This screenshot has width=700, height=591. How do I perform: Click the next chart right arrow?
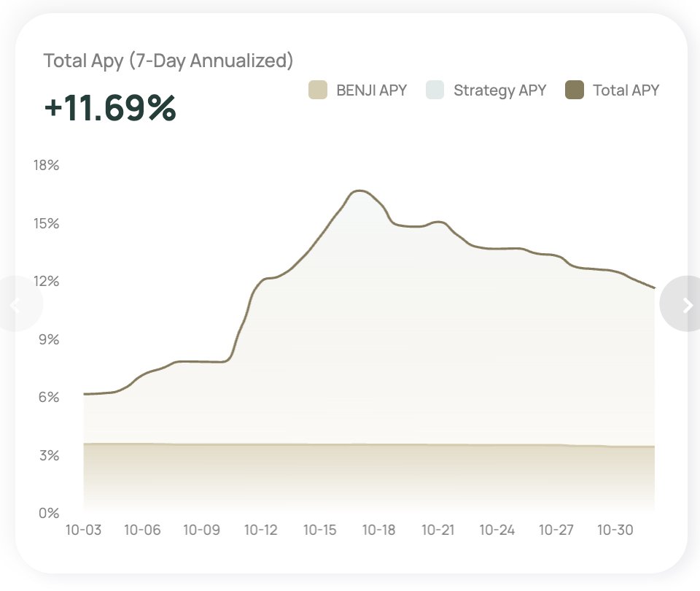(x=686, y=306)
